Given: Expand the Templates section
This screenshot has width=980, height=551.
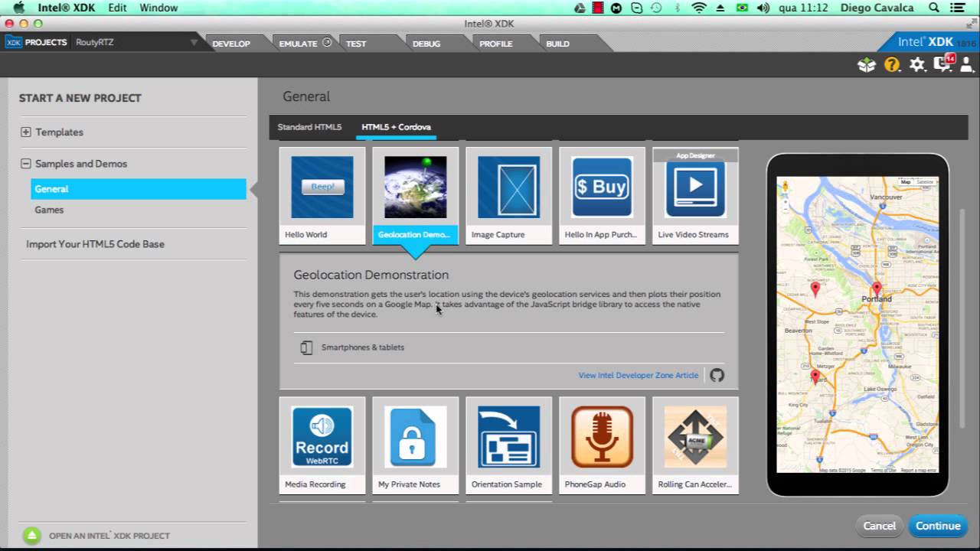Looking at the screenshot, I should 26,132.
